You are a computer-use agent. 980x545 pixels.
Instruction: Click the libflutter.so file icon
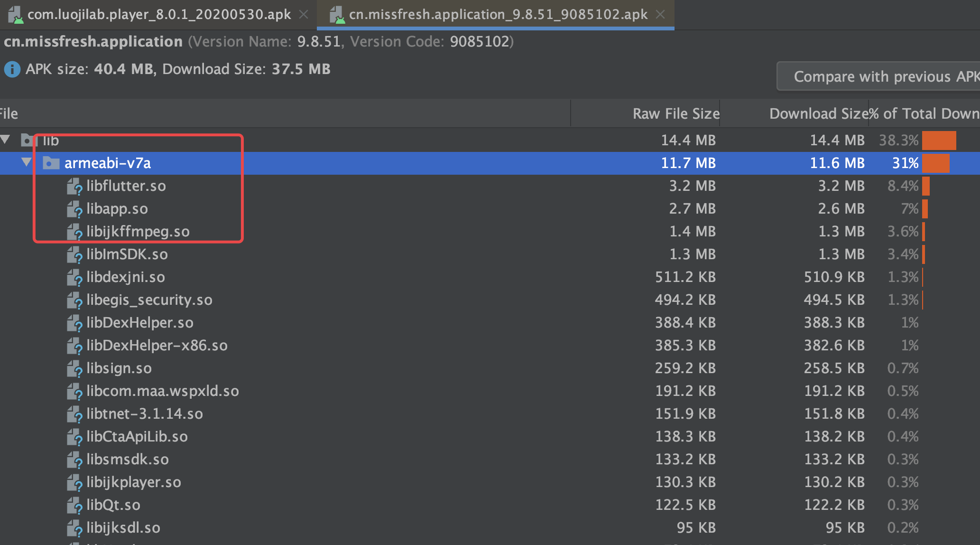[74, 186]
